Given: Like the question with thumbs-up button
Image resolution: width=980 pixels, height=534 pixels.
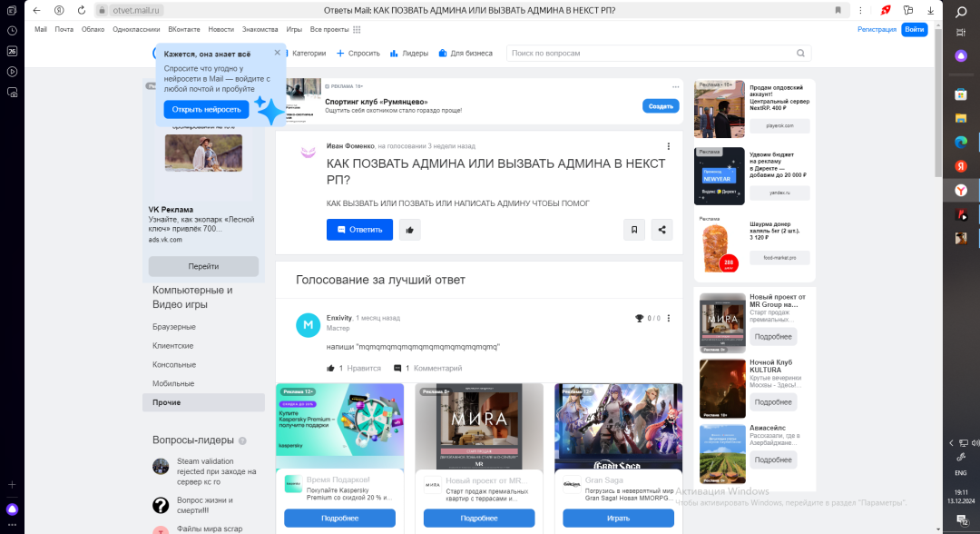Looking at the screenshot, I should point(410,230).
